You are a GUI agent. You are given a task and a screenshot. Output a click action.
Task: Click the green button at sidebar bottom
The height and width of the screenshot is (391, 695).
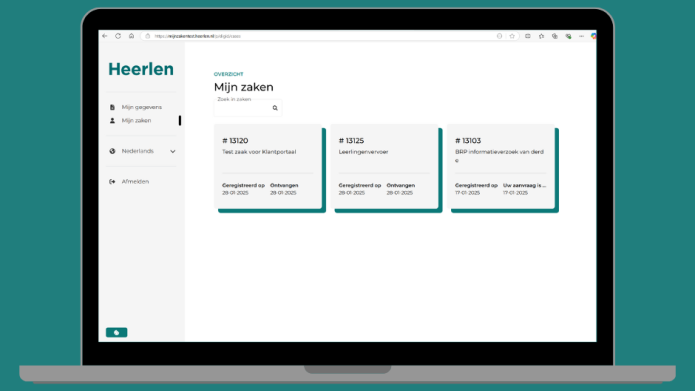click(x=117, y=332)
